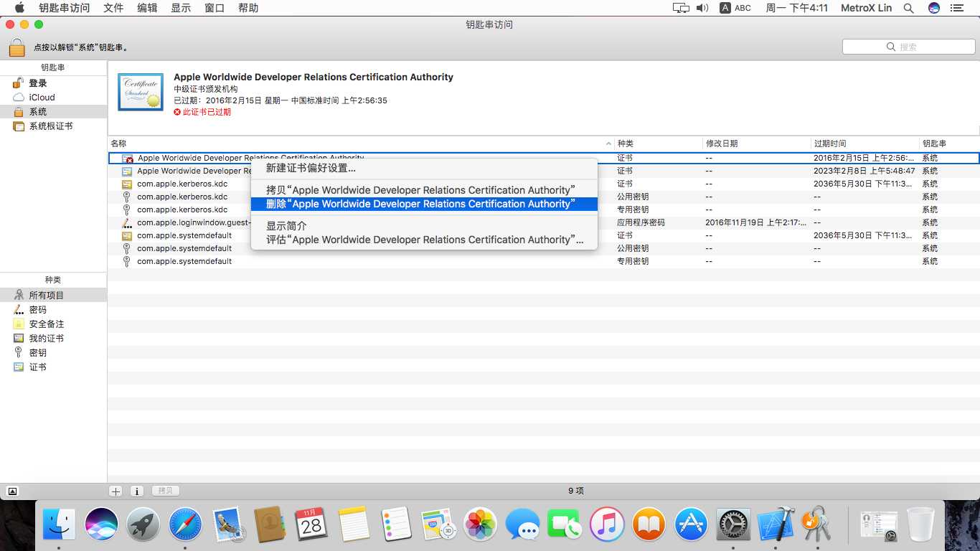Choose 显示简介 from the context menu

click(424, 226)
